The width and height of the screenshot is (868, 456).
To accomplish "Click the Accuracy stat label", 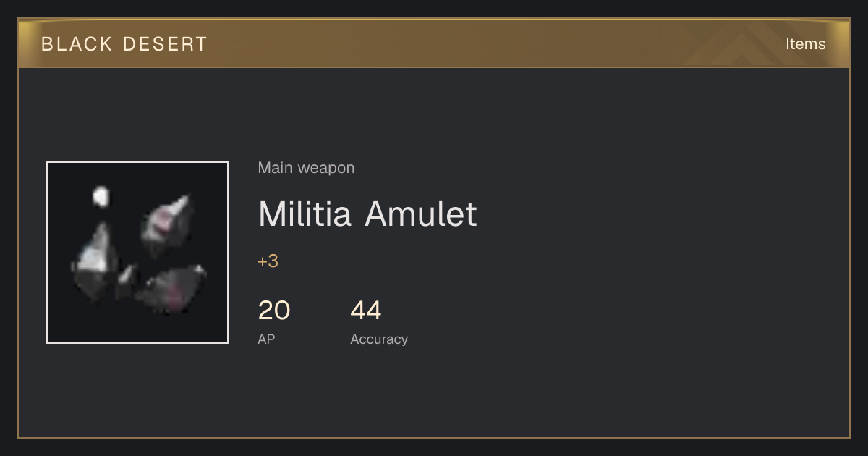I will 379,339.
